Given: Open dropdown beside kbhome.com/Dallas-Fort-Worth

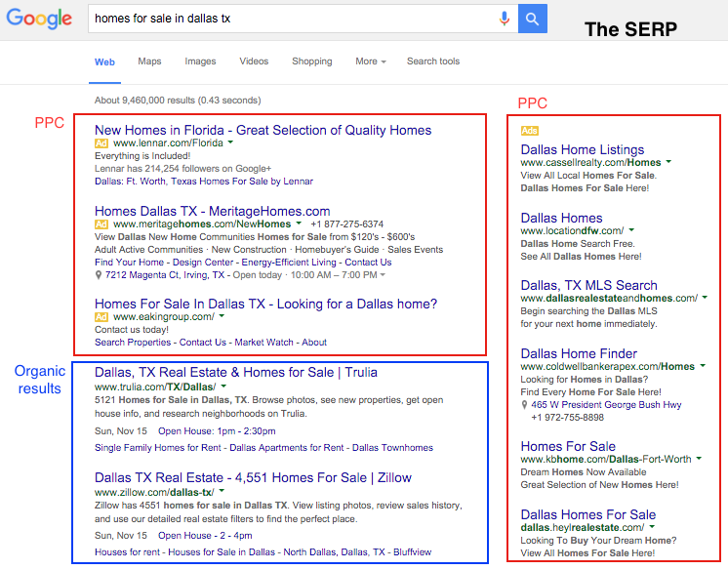Looking at the screenshot, I should pos(699,459).
